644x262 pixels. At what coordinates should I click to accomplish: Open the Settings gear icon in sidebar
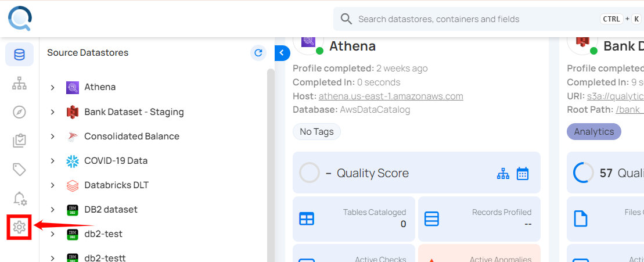click(19, 227)
